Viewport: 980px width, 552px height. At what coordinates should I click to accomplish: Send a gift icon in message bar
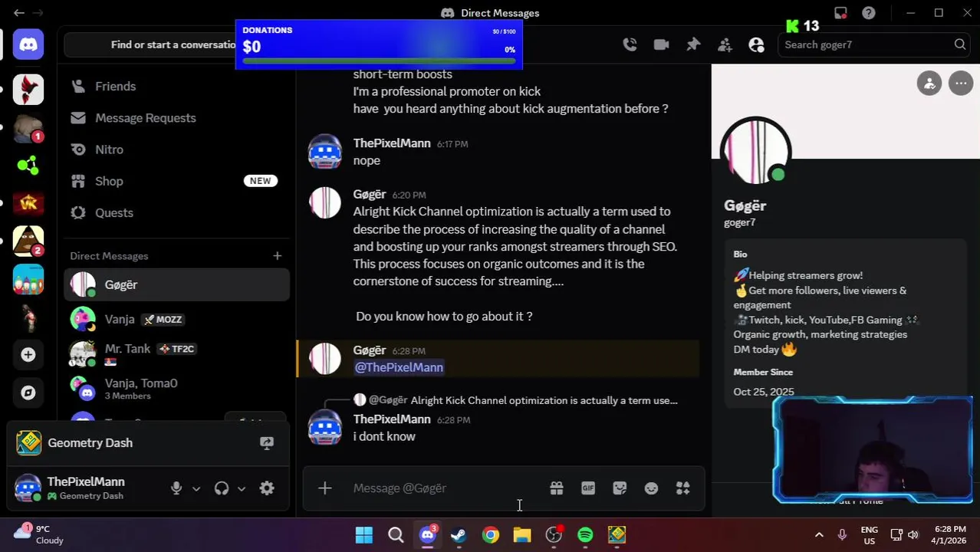557,488
